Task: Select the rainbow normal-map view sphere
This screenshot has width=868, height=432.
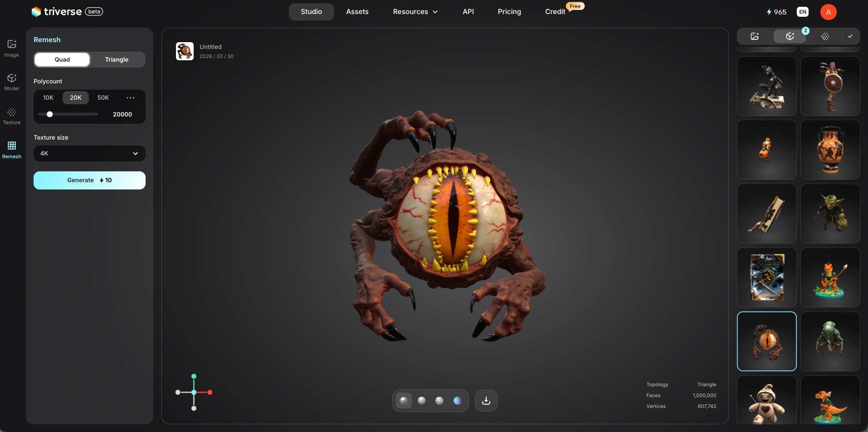Action: click(457, 401)
